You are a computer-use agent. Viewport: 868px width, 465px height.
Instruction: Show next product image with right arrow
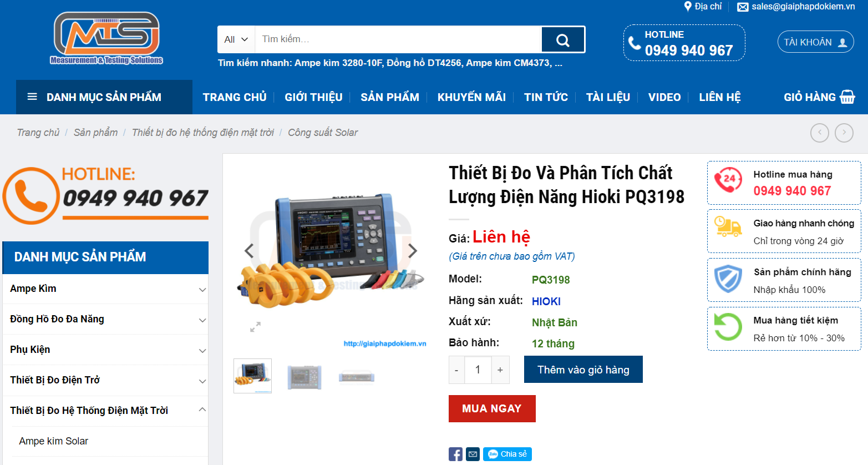tap(412, 251)
